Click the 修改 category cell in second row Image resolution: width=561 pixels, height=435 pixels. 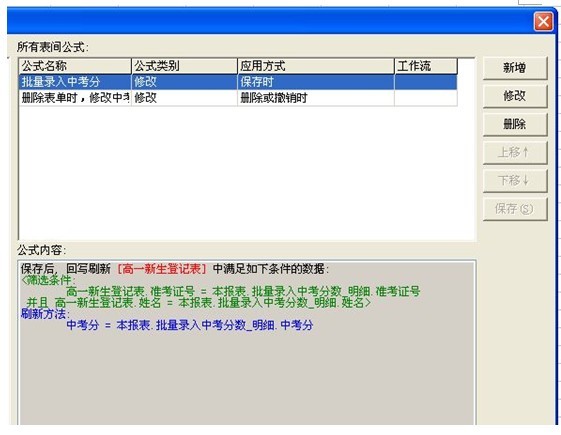pos(184,98)
